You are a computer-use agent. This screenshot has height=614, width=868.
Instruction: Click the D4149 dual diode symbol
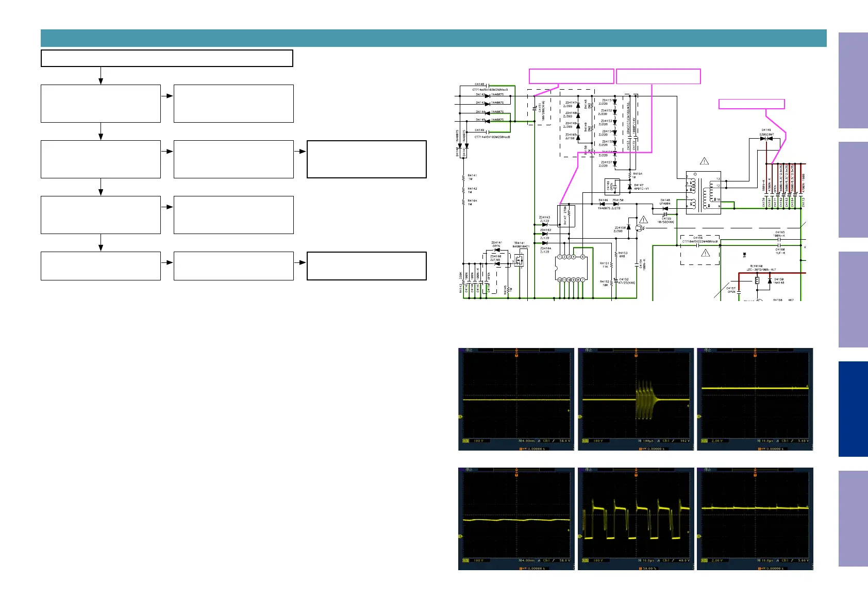pos(766,139)
